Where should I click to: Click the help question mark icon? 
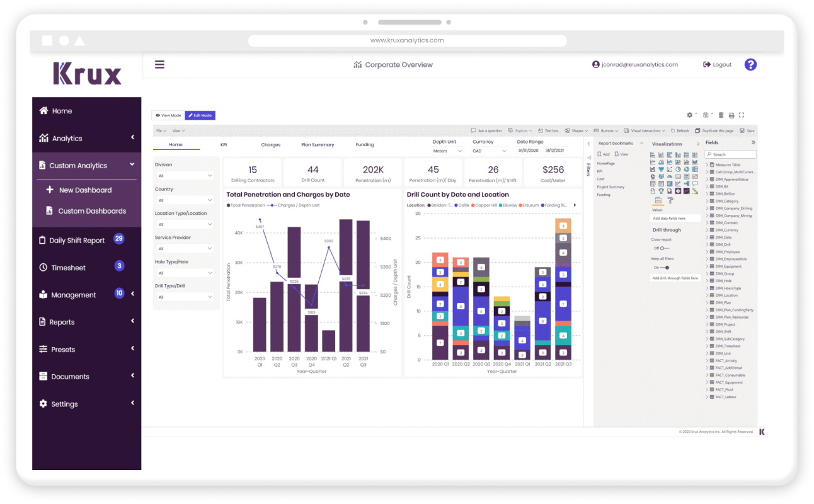click(750, 64)
